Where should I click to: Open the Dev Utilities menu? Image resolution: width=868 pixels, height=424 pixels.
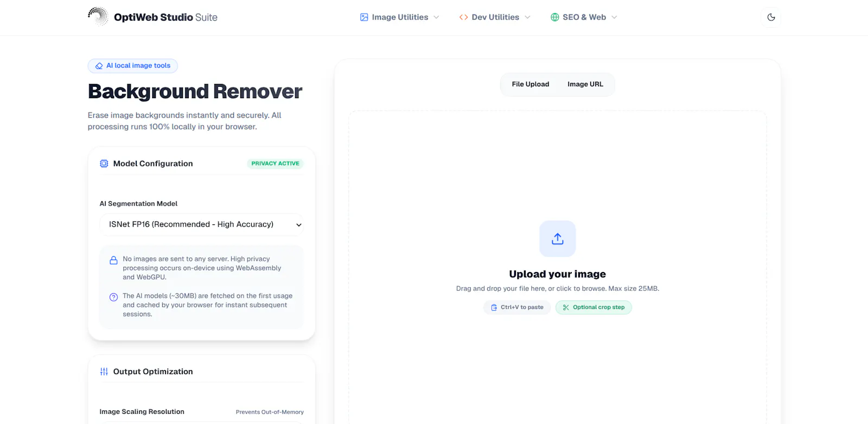pos(495,17)
